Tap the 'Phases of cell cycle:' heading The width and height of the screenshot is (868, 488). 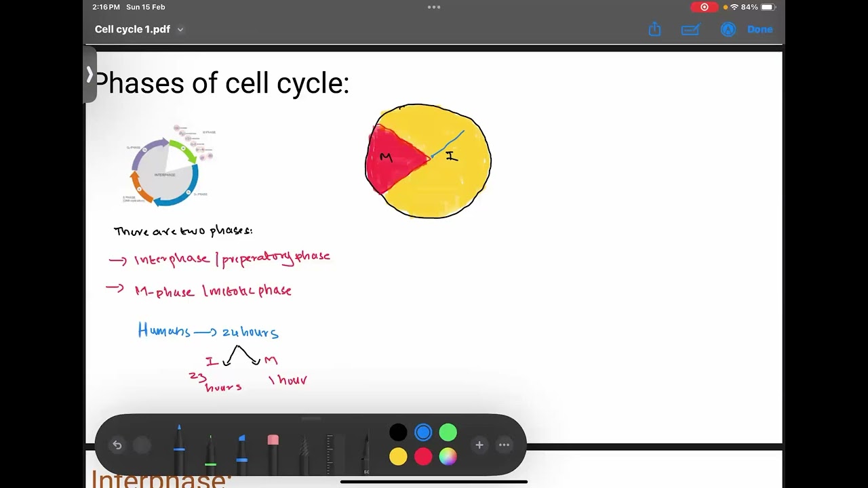click(x=221, y=83)
